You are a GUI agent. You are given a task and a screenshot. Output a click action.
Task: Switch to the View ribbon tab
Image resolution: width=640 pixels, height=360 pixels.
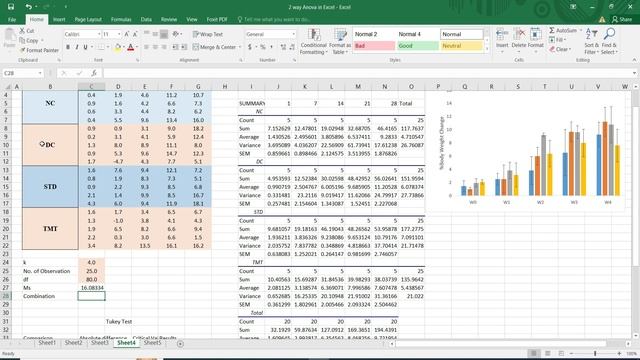pos(191,19)
